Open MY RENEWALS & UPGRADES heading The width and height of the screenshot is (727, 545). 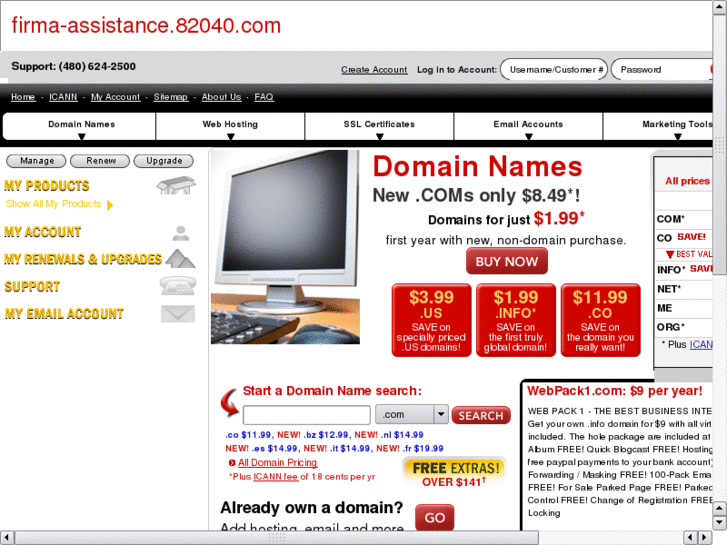pos(83,259)
